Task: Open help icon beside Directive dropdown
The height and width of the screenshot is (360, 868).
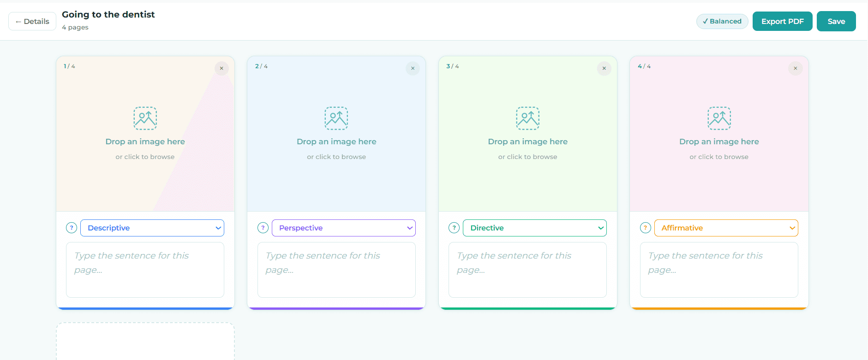Action: click(454, 228)
